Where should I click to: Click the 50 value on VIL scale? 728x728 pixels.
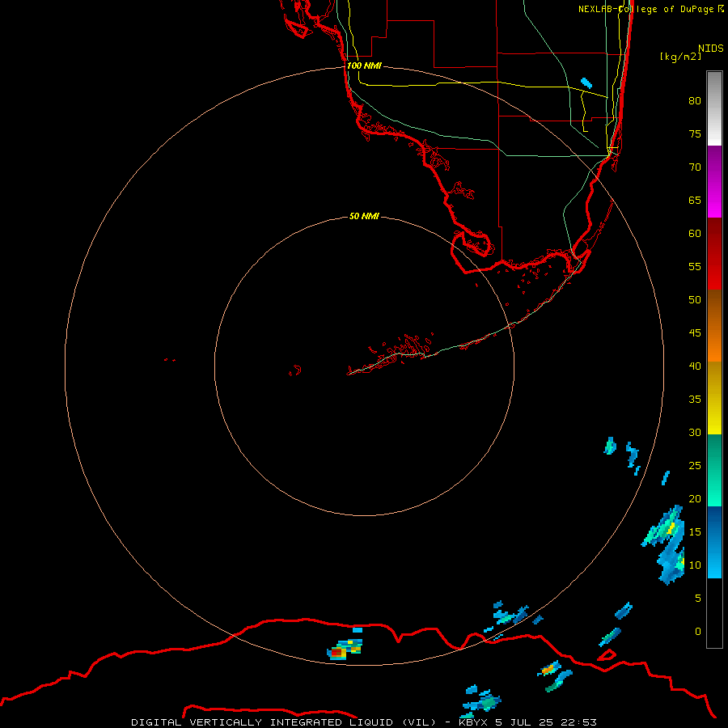coord(695,299)
